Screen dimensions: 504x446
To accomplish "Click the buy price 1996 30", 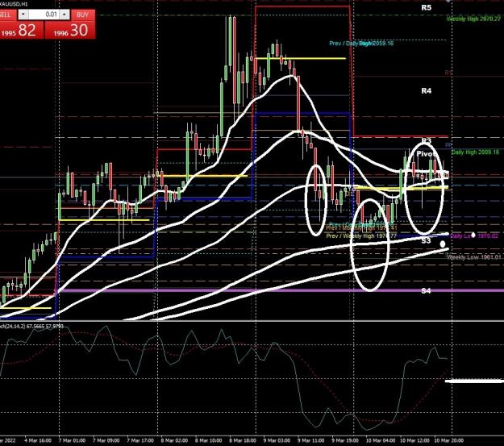I will [x=70, y=30].
